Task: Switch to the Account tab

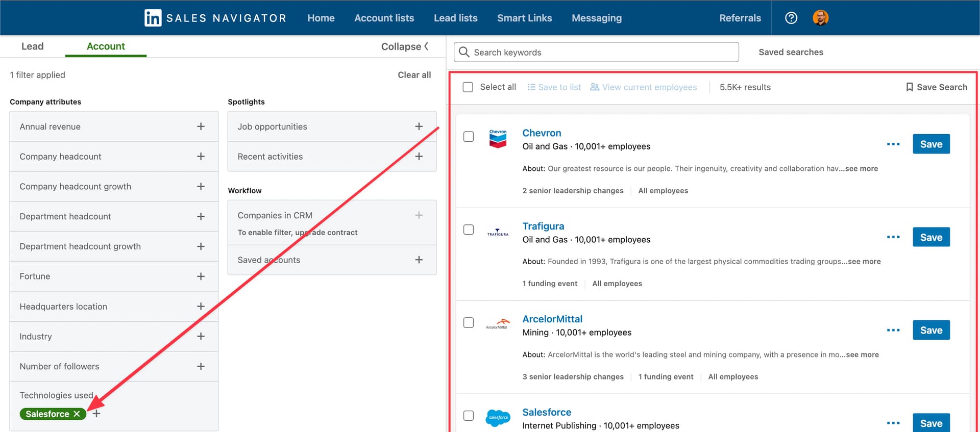Action: (106, 46)
